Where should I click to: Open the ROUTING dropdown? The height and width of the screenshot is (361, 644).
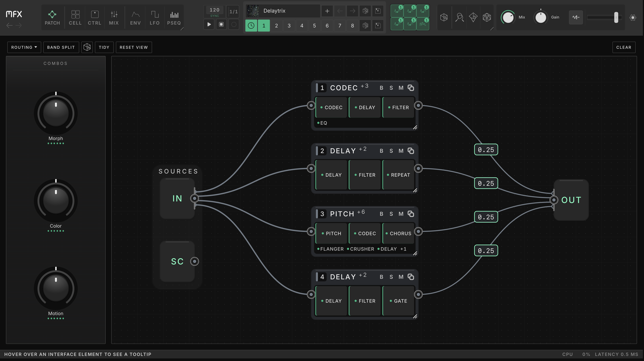point(24,47)
